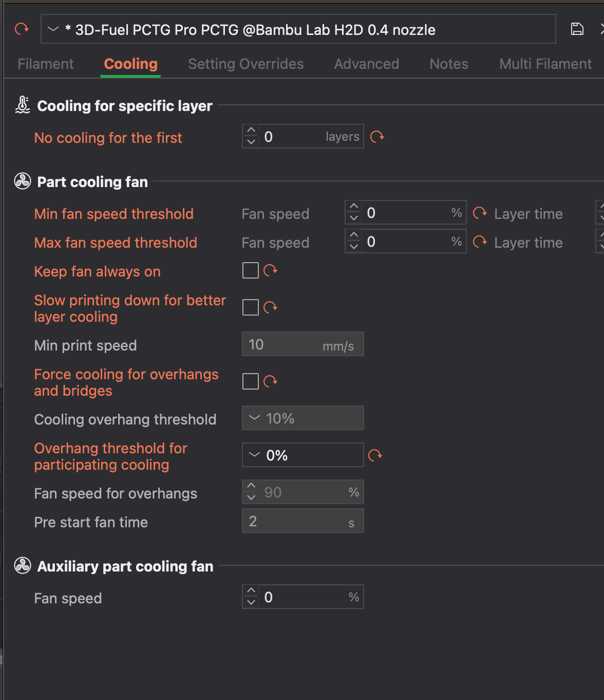The image size is (604, 700).
Task: Click the Fan speed for overhangs label
Action: click(x=116, y=493)
